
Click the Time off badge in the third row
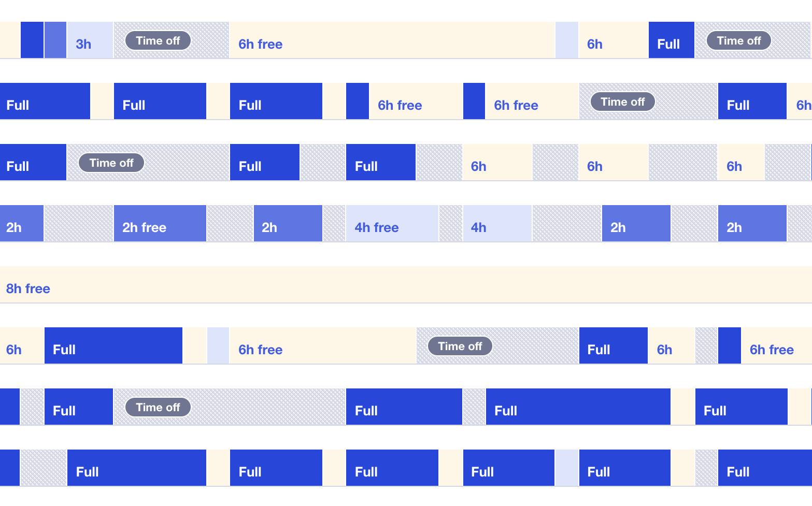(110, 163)
